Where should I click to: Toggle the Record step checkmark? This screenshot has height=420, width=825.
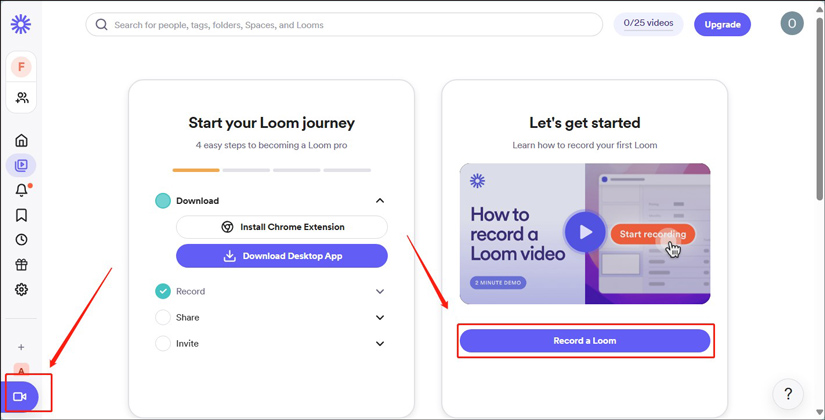point(163,291)
